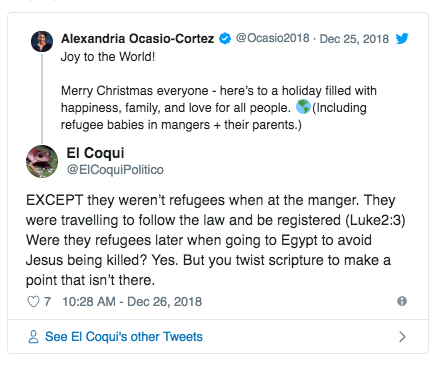Click the person icon beside See other Tweets
Screen dimensions: 440x365
(x=33, y=337)
